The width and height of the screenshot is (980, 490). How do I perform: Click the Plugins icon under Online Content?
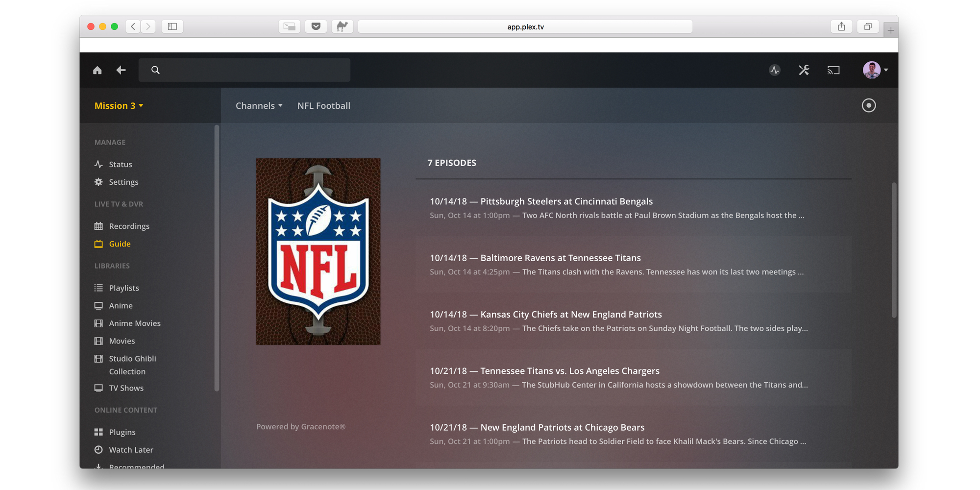(x=98, y=432)
